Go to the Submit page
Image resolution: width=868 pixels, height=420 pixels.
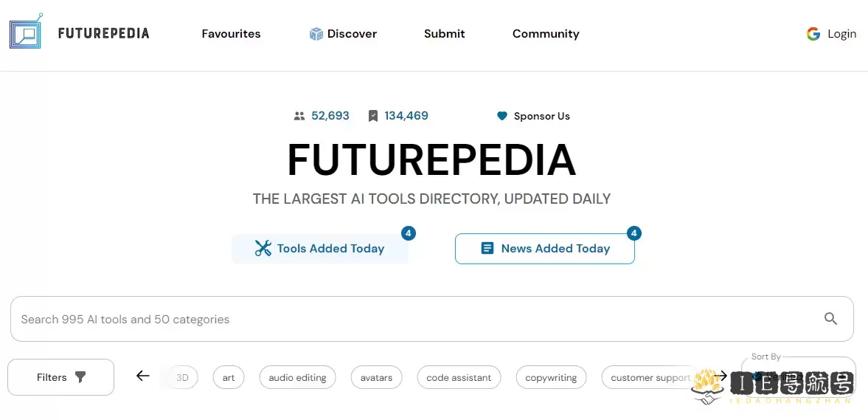(445, 34)
